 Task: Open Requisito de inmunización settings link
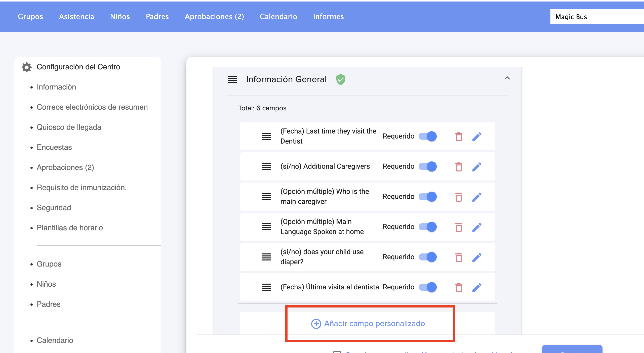[x=82, y=188]
